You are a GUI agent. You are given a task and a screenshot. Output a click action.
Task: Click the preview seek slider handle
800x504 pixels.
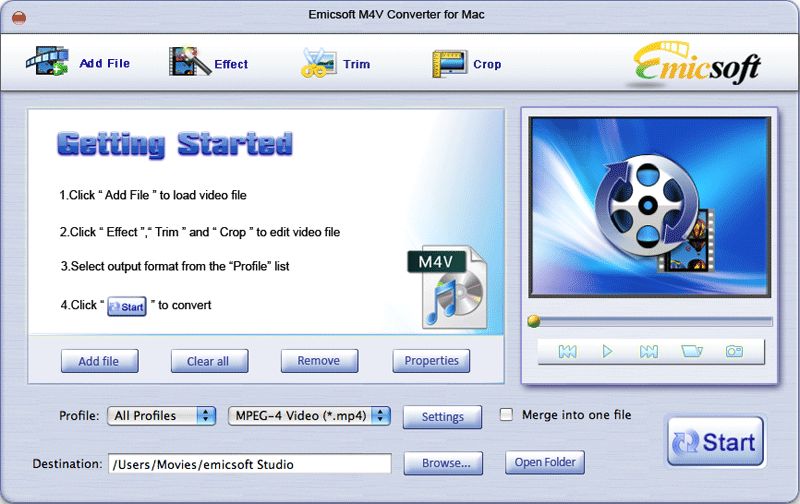pyautogui.click(x=534, y=321)
